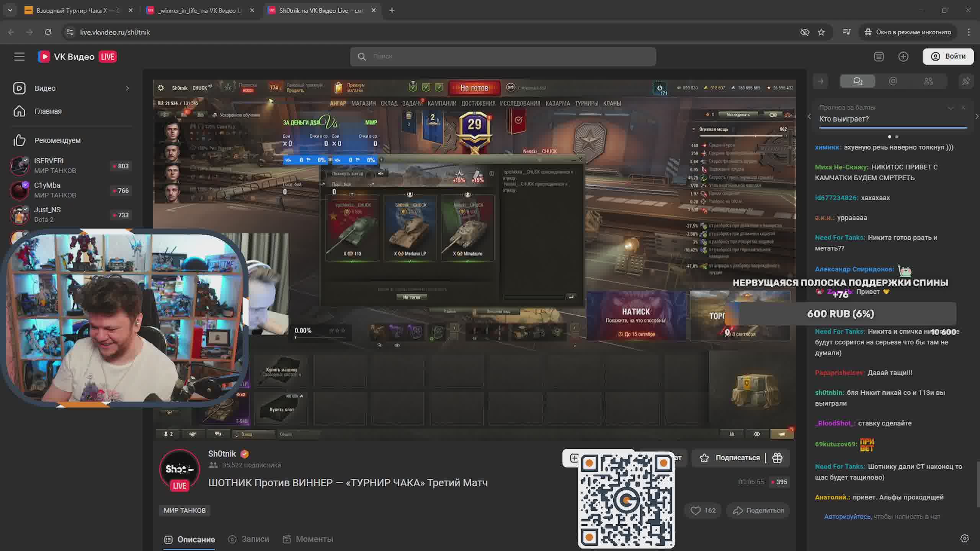Open the tab search dropdown in the title bar
The width and height of the screenshot is (980, 551).
[x=10, y=10]
